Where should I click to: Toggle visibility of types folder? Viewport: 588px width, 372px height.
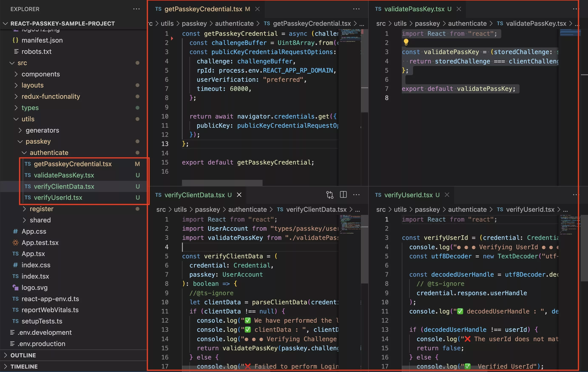click(30, 107)
